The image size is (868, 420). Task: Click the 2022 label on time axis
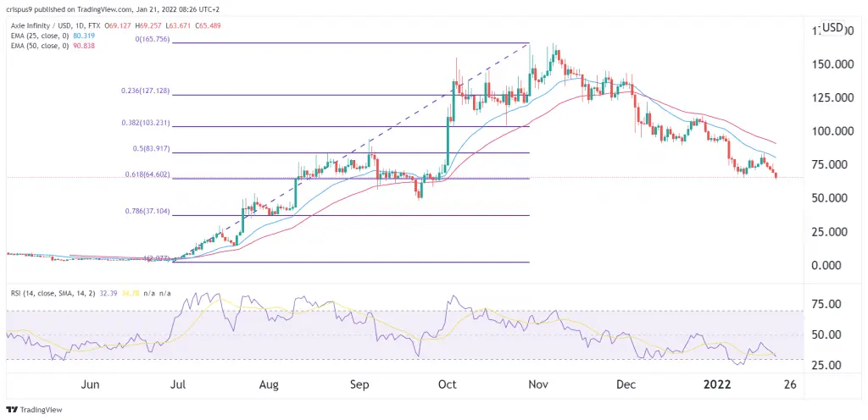pos(719,384)
